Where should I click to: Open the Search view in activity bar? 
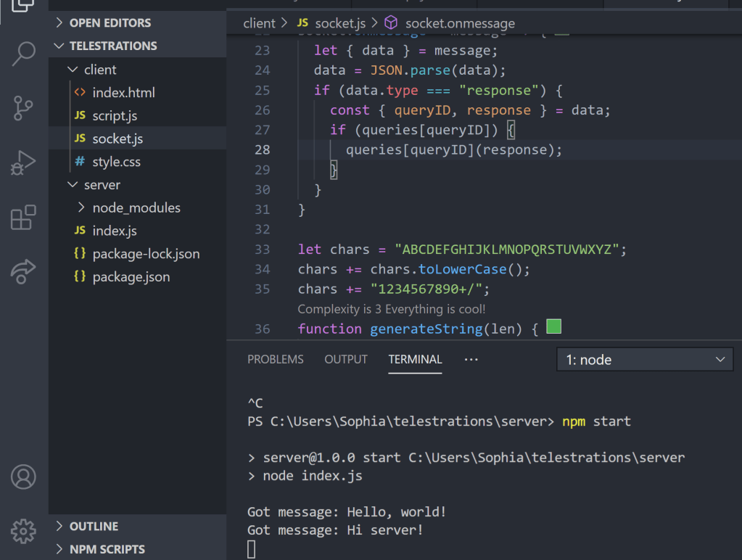pyautogui.click(x=23, y=54)
